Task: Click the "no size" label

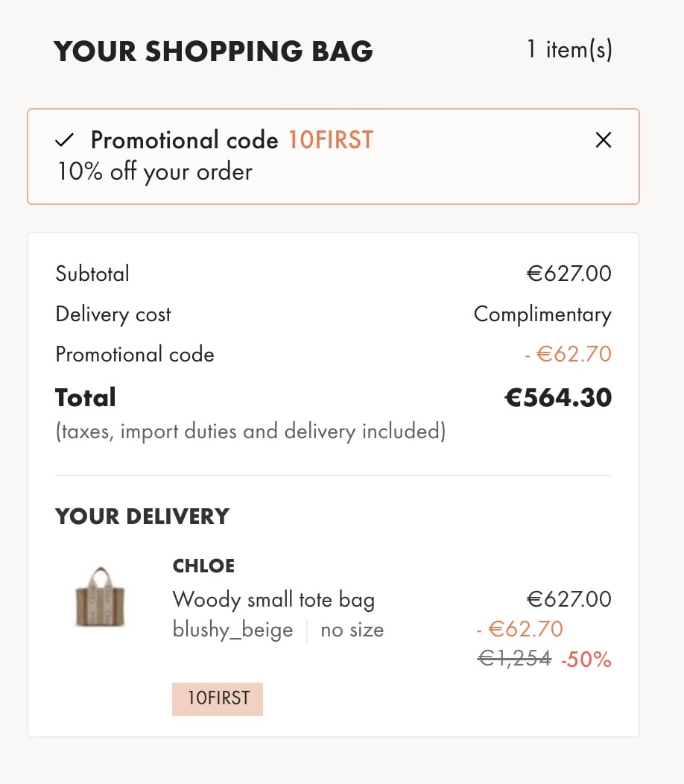Action: (352, 630)
